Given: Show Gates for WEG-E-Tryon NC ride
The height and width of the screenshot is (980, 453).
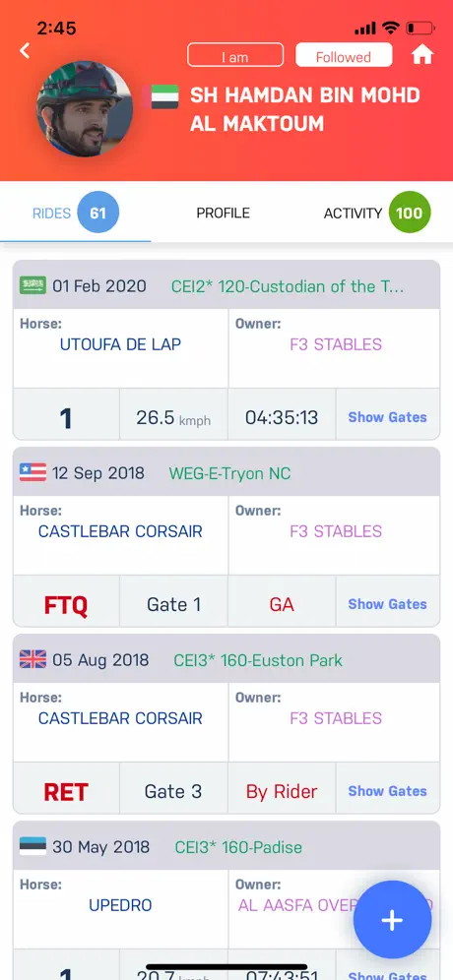Looking at the screenshot, I should (387, 604).
